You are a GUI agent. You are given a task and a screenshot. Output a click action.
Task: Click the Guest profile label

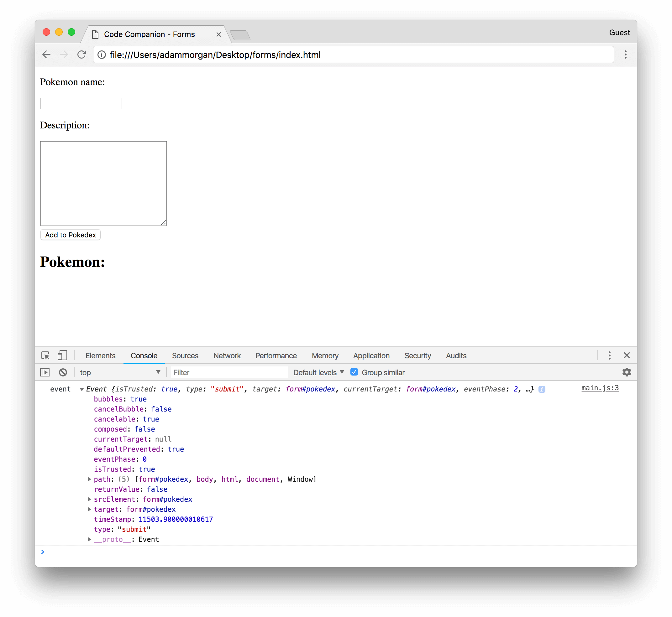[x=619, y=33]
